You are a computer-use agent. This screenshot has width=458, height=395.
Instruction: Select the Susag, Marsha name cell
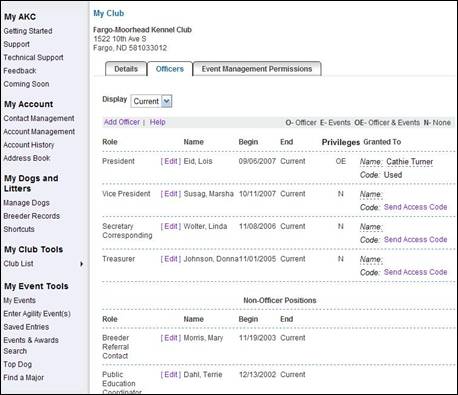(x=209, y=194)
